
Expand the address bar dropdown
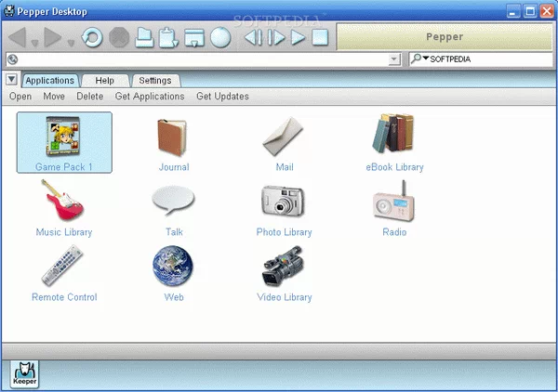[394, 59]
